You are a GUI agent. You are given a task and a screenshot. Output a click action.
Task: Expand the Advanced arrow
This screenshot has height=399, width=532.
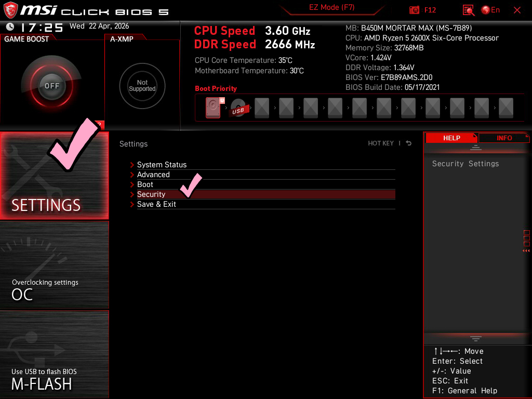[x=132, y=175]
